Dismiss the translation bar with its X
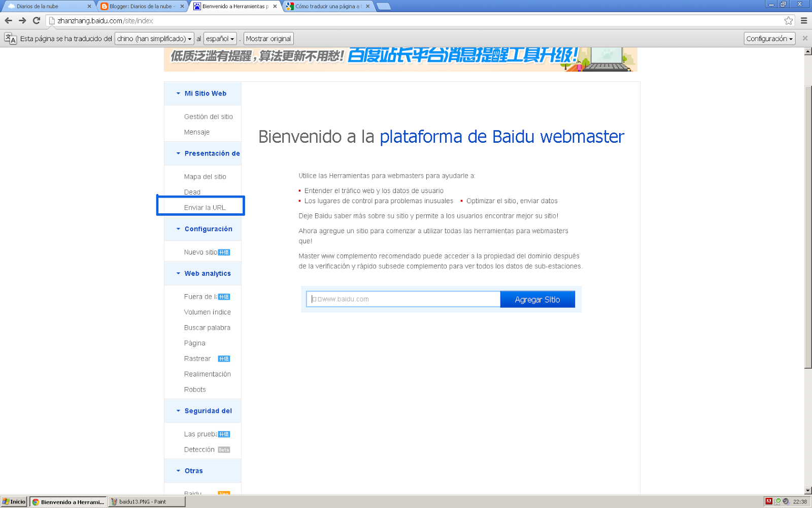812x508 pixels. point(805,39)
